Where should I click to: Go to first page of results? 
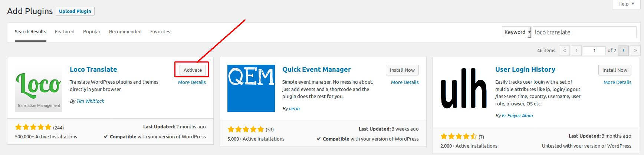point(565,51)
